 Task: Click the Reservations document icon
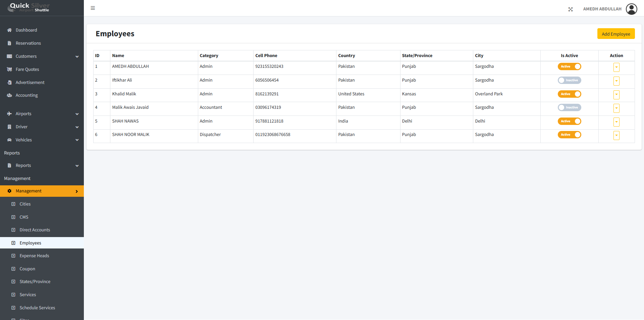click(x=9, y=43)
